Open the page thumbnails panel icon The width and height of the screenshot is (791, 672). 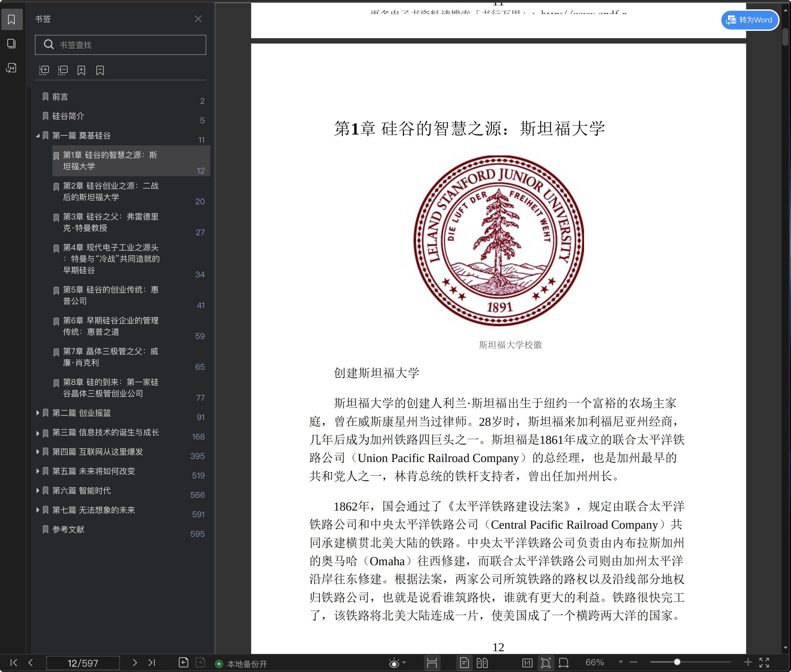[x=11, y=44]
